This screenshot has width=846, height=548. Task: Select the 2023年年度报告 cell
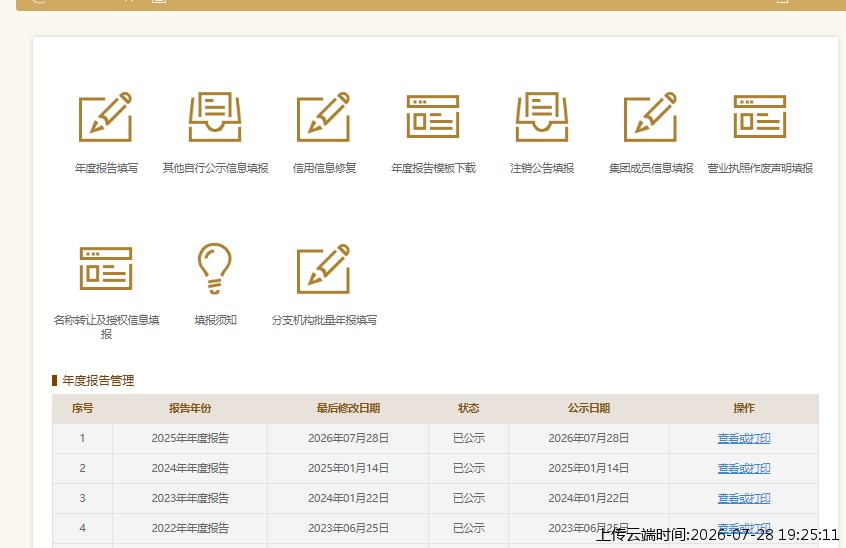tap(190, 498)
